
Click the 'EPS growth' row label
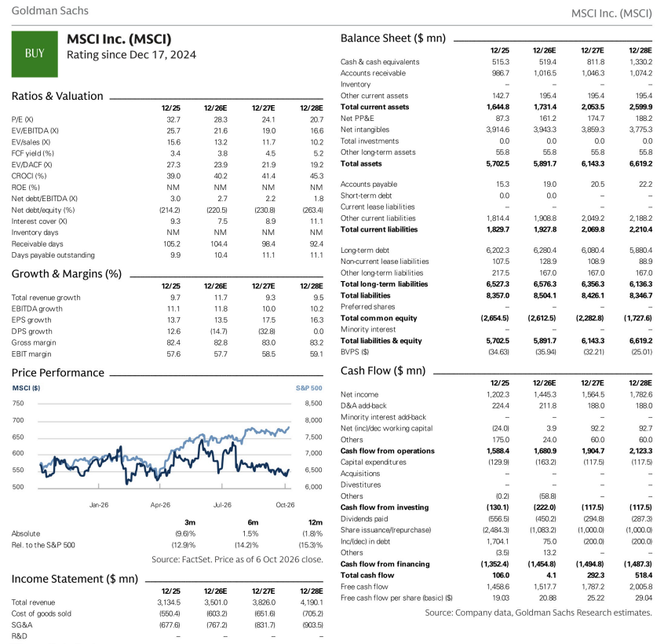[x=31, y=320]
